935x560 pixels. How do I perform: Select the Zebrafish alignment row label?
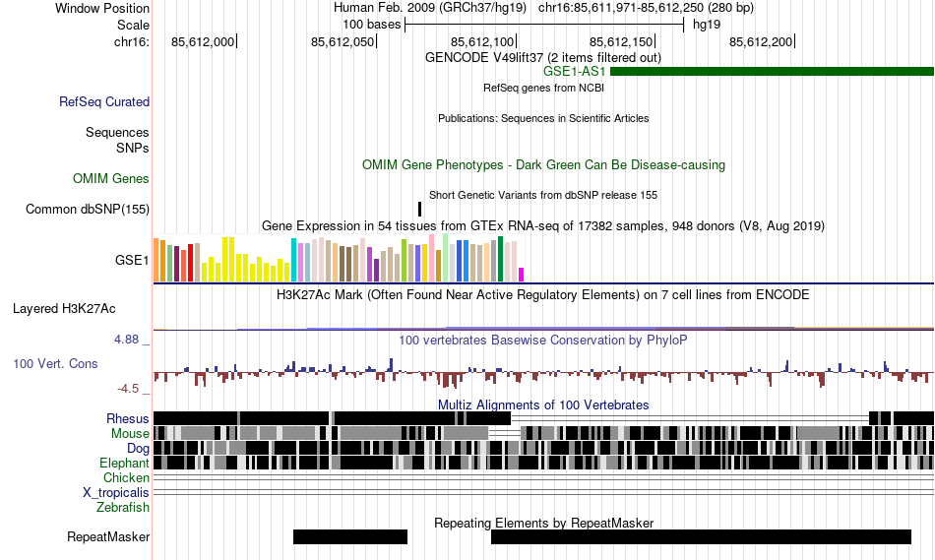[123, 508]
